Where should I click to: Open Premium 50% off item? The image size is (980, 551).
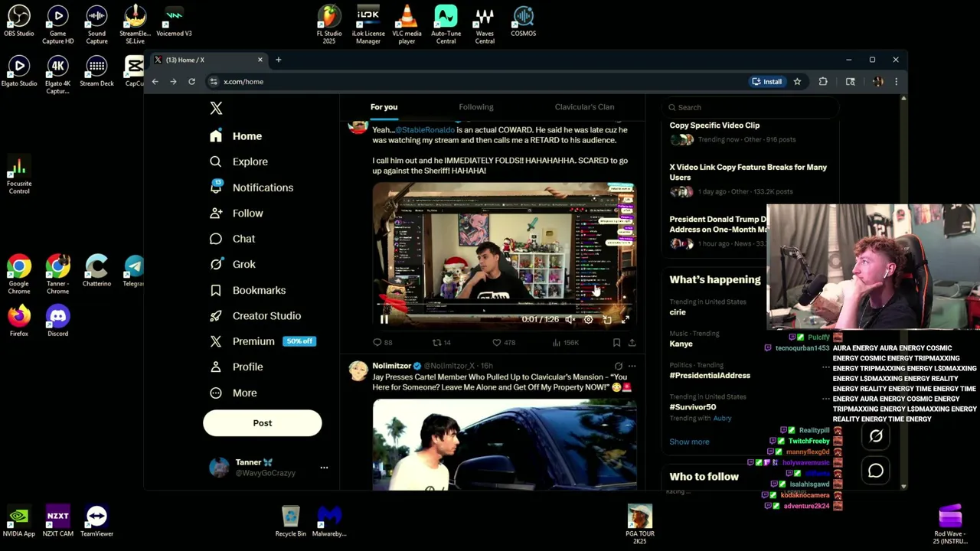tap(263, 341)
